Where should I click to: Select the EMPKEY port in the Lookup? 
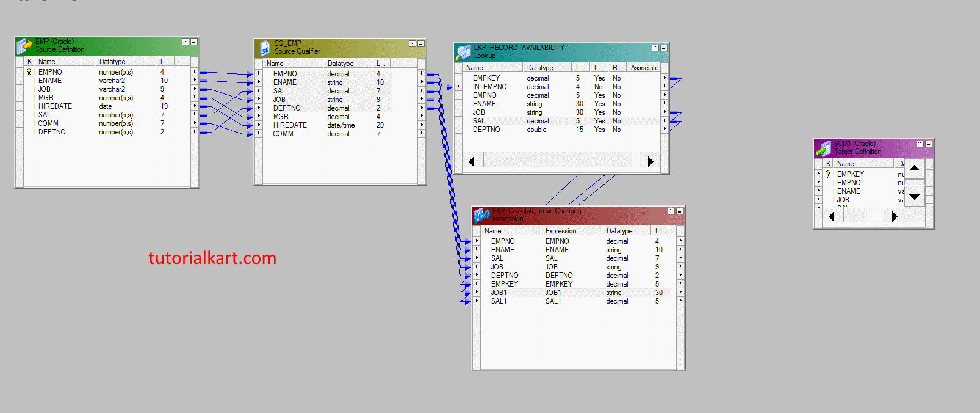[x=486, y=78]
